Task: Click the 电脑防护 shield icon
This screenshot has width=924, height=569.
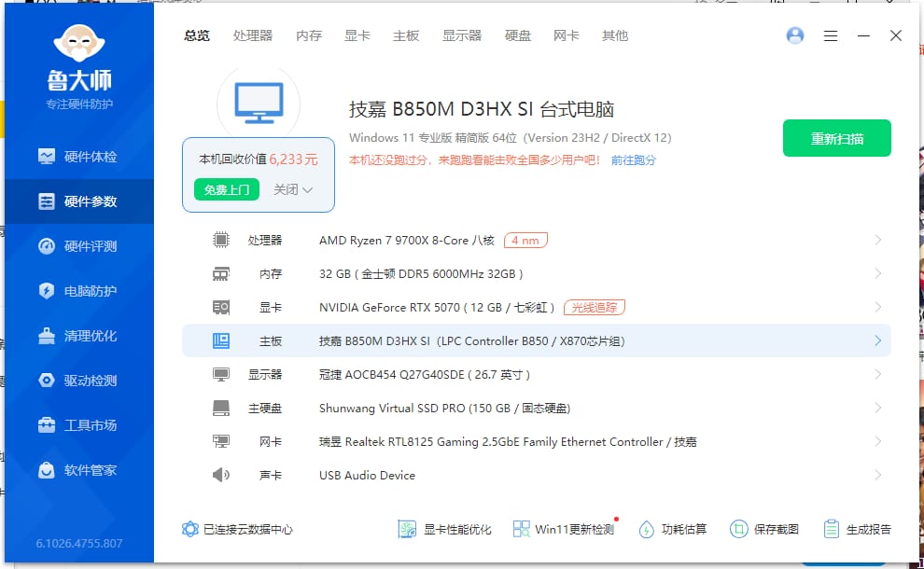Action: point(47,291)
